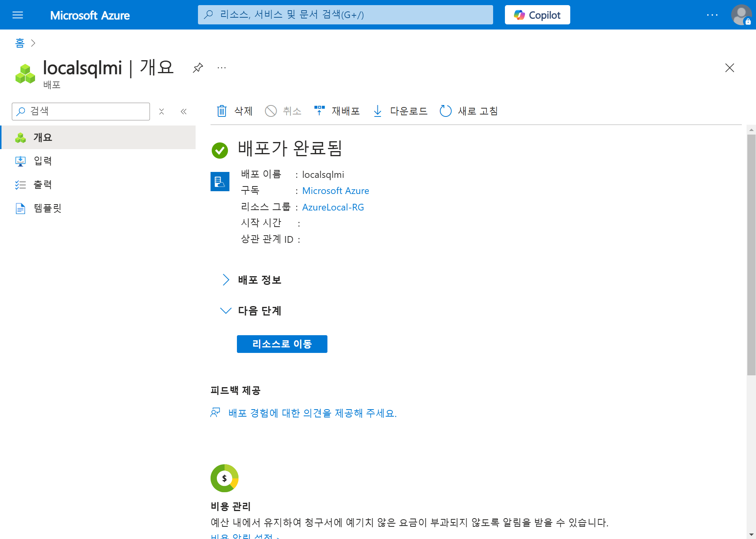Open the AzureLocal-RG resource group link
This screenshot has height=539, width=756.
click(333, 207)
